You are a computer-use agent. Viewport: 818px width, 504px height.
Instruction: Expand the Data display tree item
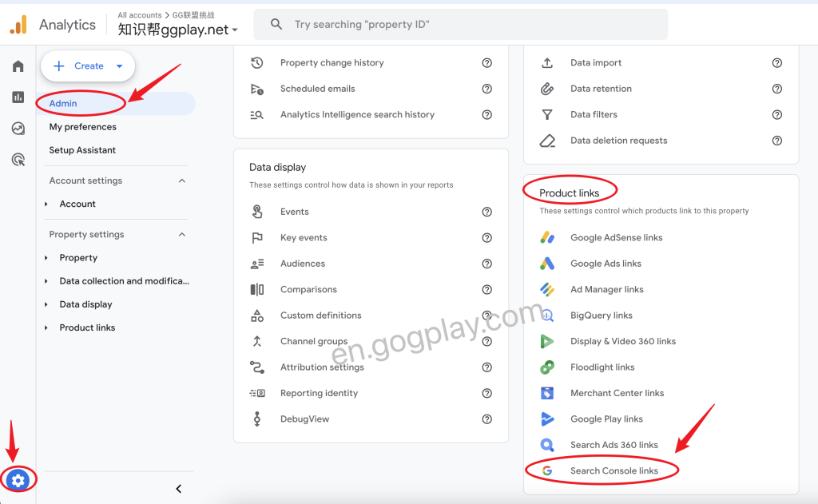tap(46, 304)
